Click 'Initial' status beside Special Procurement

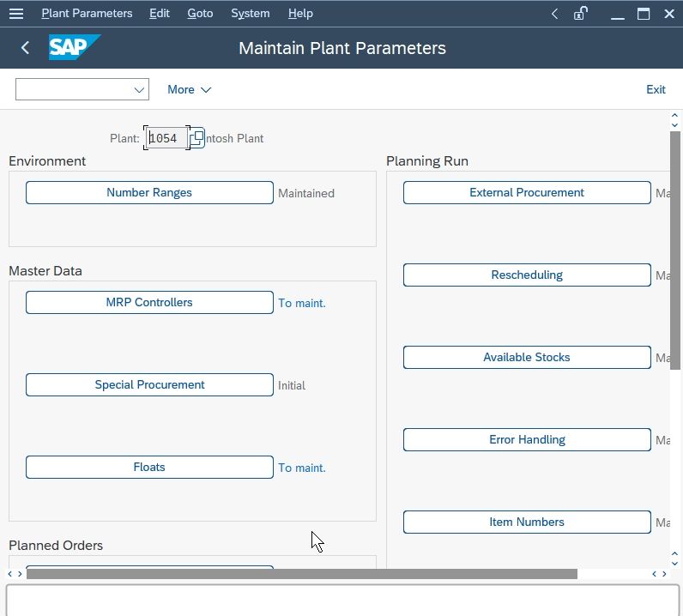(x=292, y=385)
